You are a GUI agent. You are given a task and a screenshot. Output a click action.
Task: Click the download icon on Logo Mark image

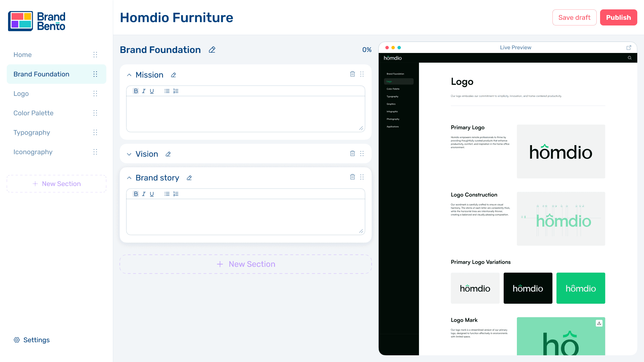(x=599, y=323)
